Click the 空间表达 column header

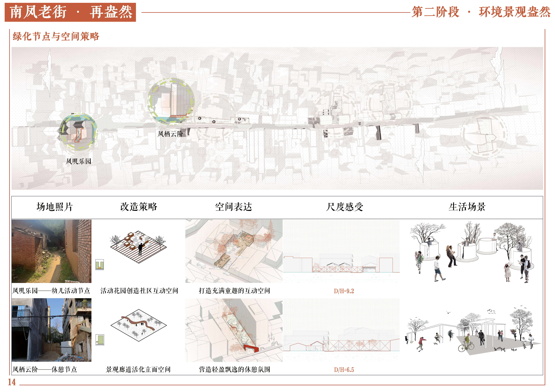coord(234,207)
